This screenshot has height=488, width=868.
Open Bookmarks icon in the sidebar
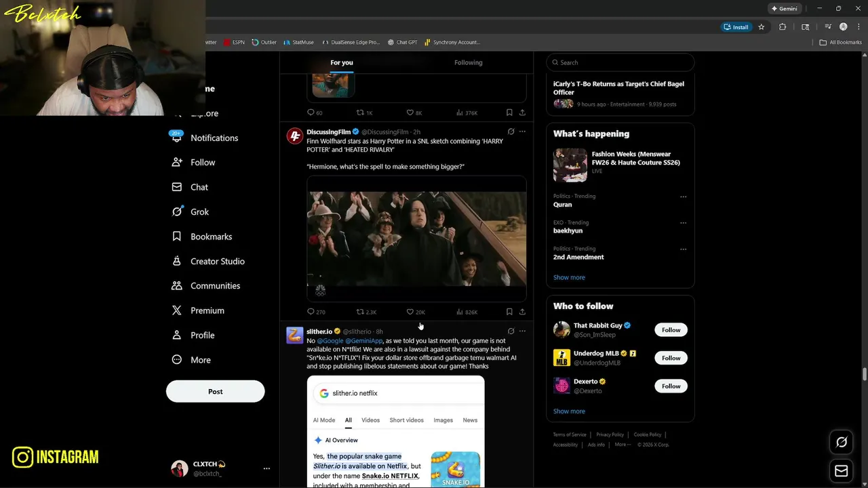pos(177,237)
